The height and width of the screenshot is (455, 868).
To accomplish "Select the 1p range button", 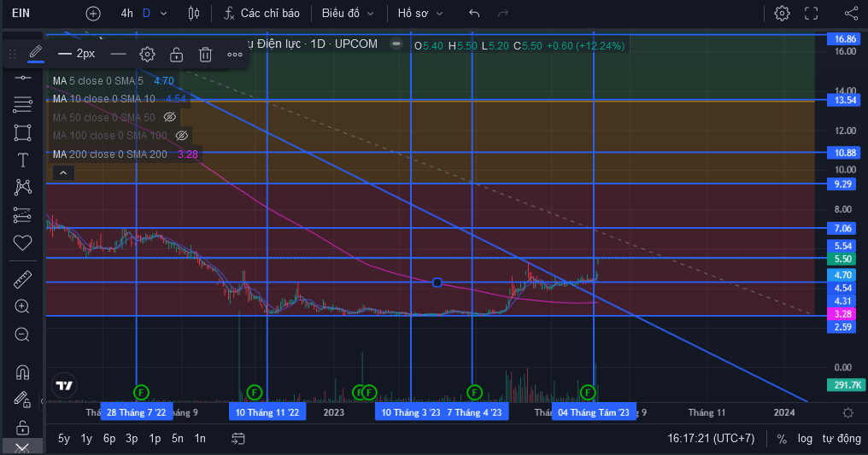I will (155, 439).
